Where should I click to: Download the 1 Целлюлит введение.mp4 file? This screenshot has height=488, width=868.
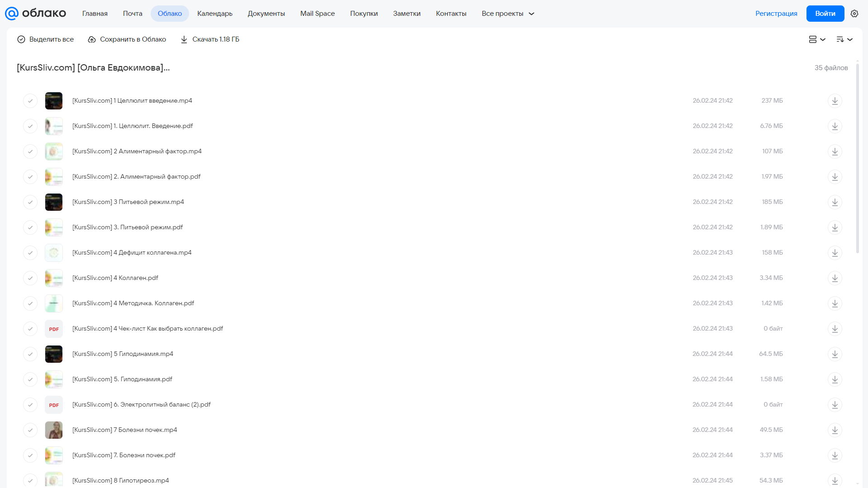835,101
